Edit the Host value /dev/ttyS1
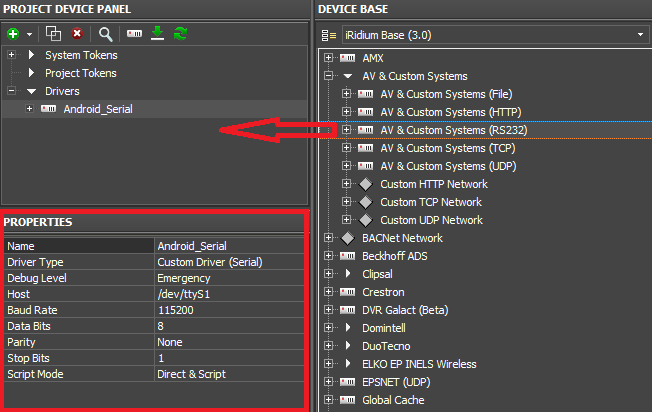Screen dimensions: 652x412 [x=230, y=294]
